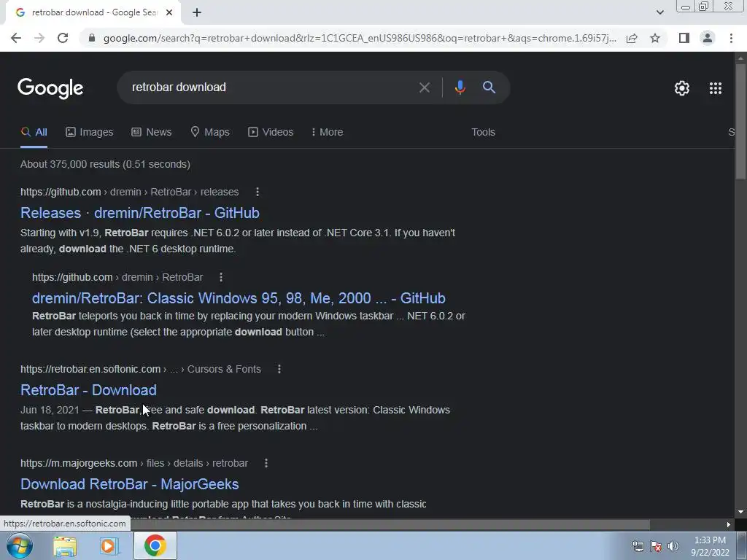The height and width of the screenshot is (560, 747).
Task: Open the network tray icon
Action: click(x=638, y=546)
